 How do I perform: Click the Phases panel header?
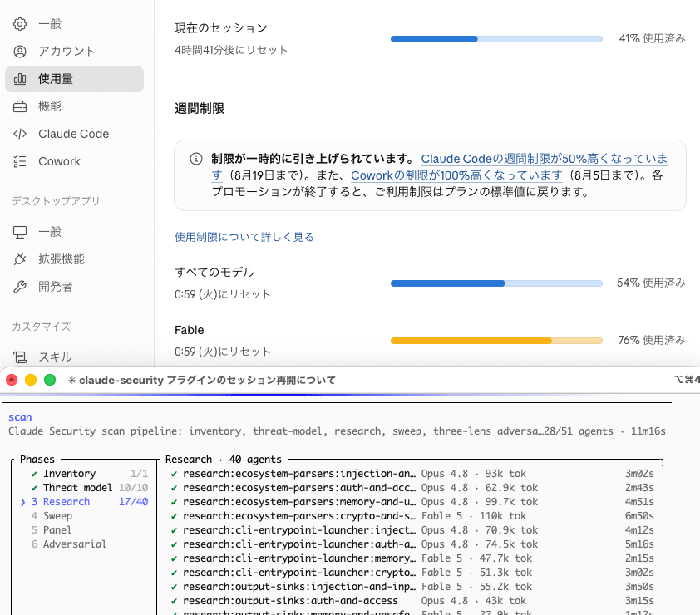pos(37,460)
